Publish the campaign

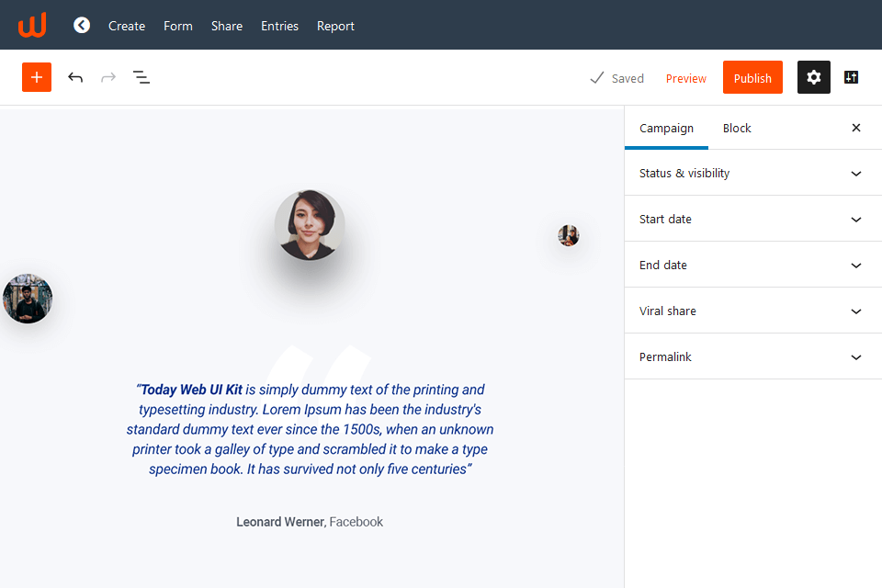coord(752,77)
